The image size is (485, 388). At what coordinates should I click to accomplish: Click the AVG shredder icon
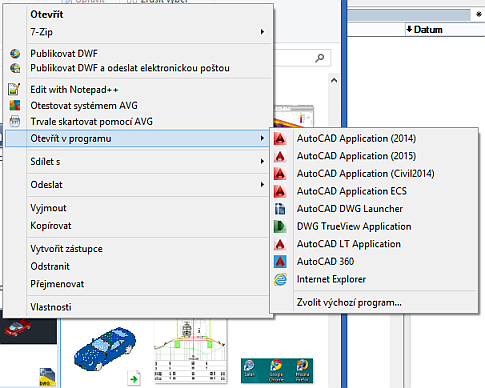click(x=15, y=121)
